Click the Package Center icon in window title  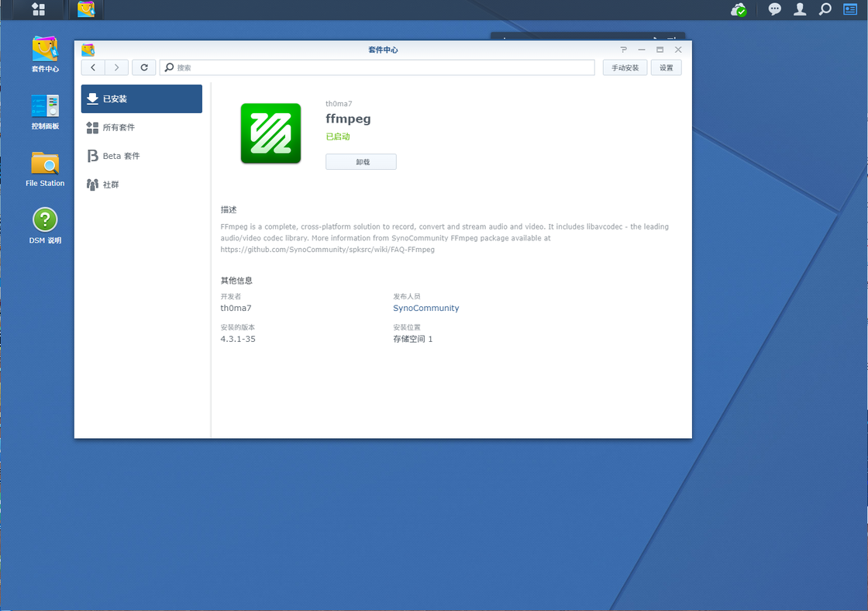[x=88, y=50]
